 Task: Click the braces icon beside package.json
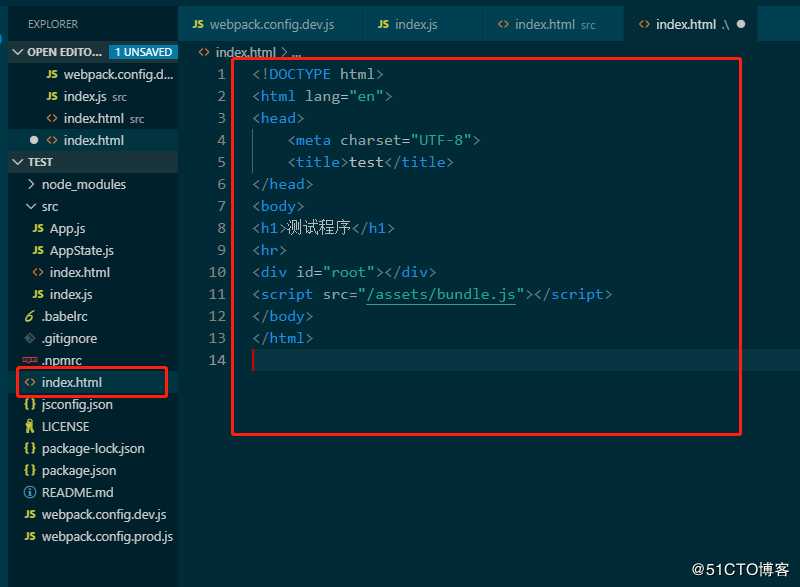[30, 470]
